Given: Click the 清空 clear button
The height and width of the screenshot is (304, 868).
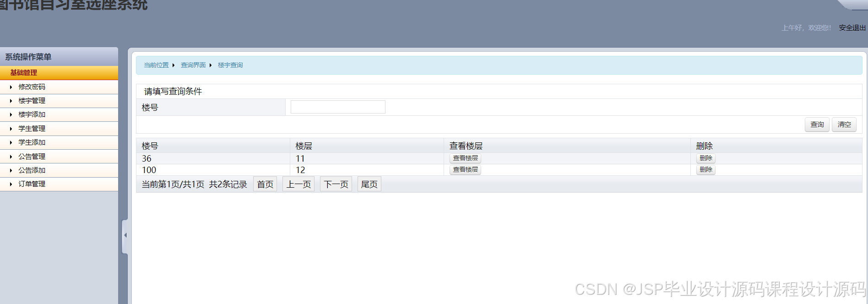Looking at the screenshot, I should click(x=844, y=125).
